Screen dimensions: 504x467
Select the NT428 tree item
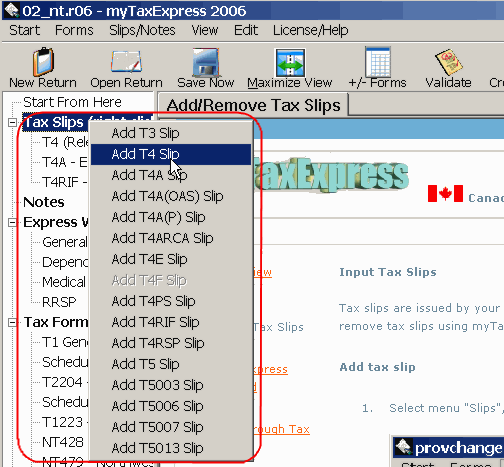pos(63,442)
